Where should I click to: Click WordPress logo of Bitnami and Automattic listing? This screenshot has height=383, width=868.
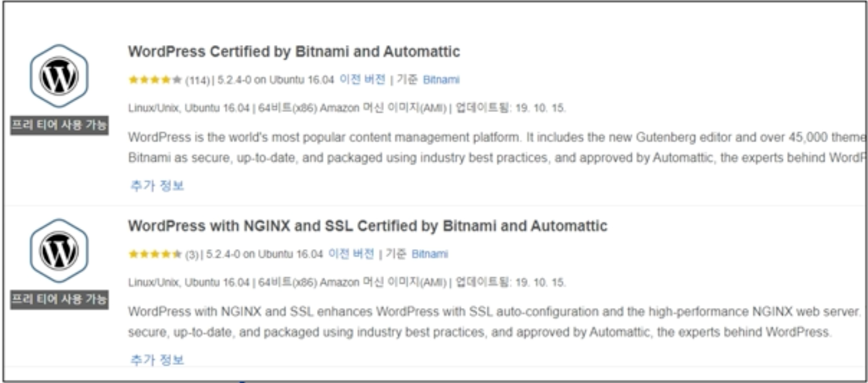pyautogui.click(x=59, y=76)
